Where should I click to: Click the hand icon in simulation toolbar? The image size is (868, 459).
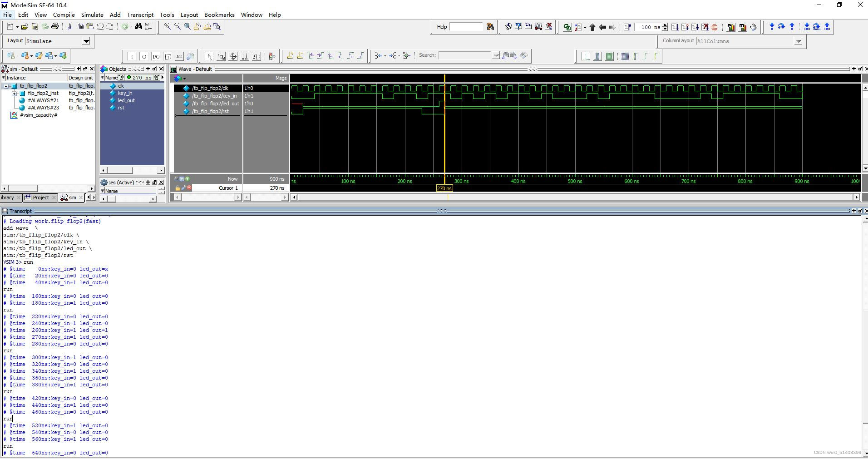[754, 27]
